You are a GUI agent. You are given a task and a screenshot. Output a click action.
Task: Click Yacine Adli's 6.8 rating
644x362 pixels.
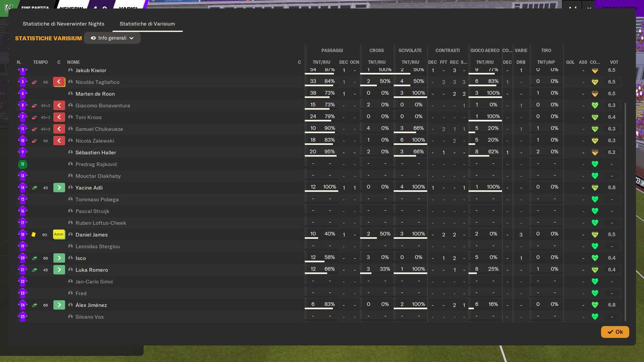click(611, 188)
